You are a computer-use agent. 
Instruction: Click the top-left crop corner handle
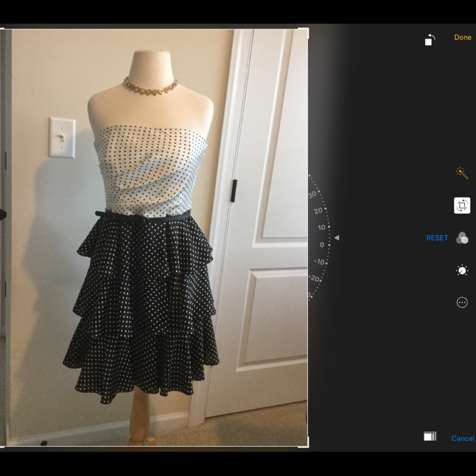[x=2, y=30]
